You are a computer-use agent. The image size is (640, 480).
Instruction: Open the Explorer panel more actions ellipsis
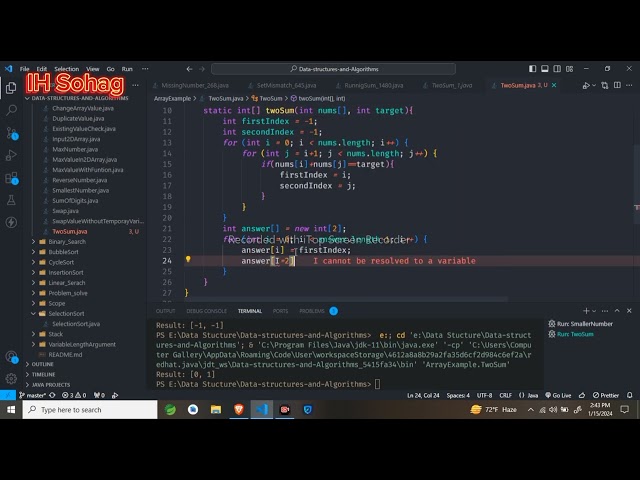pos(136,85)
